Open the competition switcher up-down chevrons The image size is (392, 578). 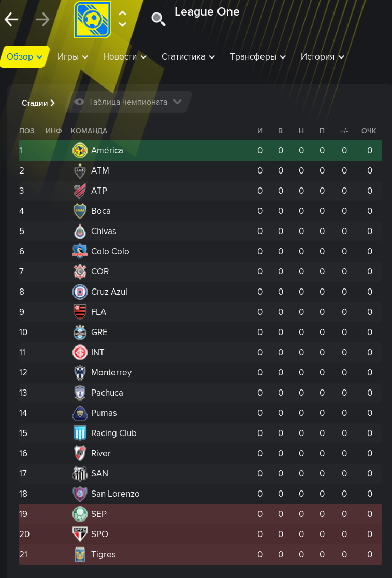point(122,19)
